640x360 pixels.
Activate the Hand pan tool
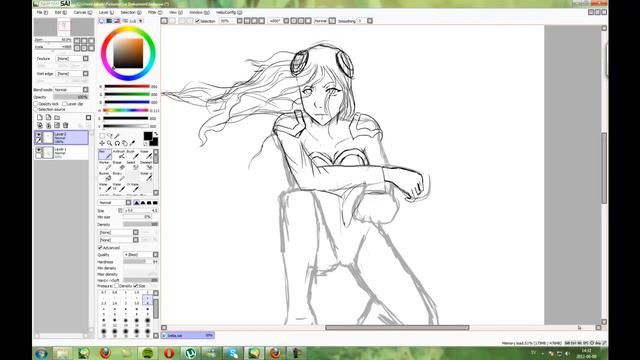pyautogui.click(x=124, y=143)
